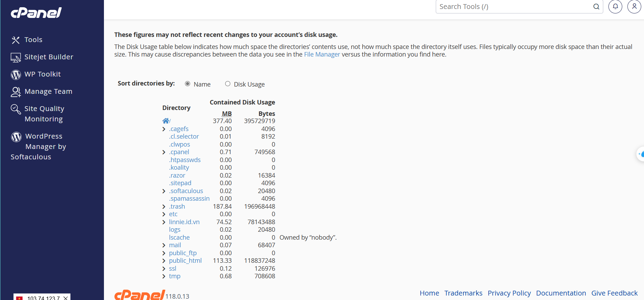Open the .cagefs directory link
644x300 pixels.
pyautogui.click(x=179, y=129)
